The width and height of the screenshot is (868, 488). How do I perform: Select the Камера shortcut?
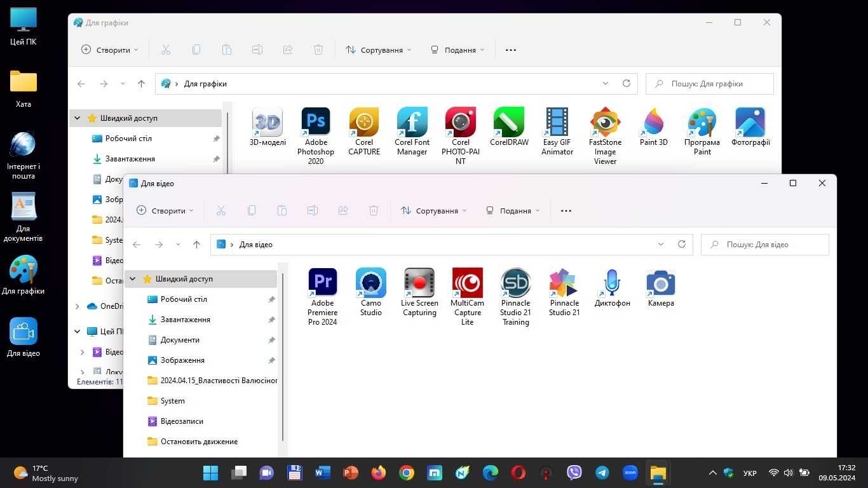[x=661, y=288]
